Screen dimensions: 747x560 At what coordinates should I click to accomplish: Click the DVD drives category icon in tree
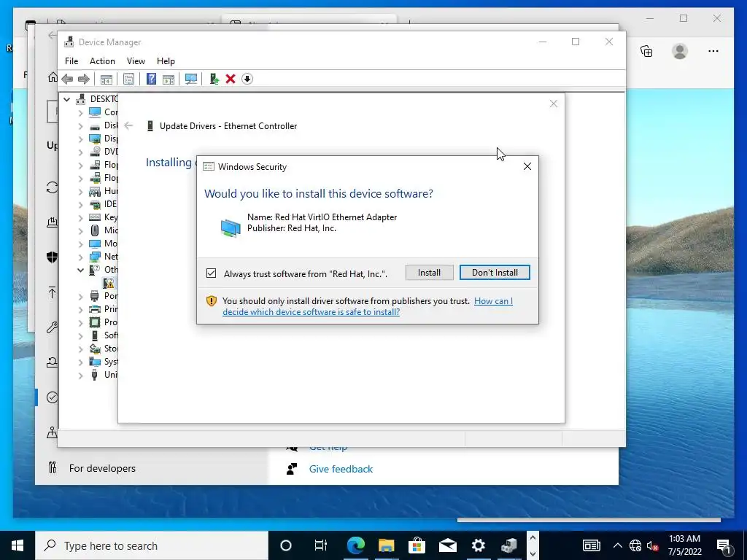[x=96, y=152]
